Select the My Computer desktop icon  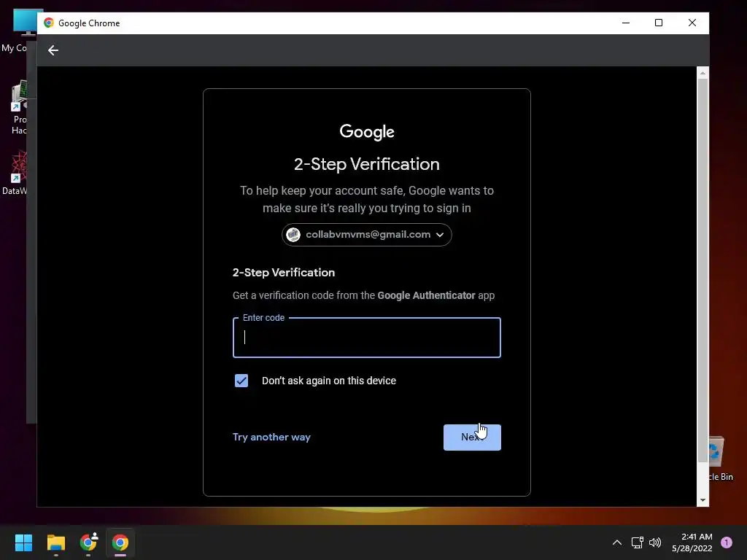click(19, 31)
